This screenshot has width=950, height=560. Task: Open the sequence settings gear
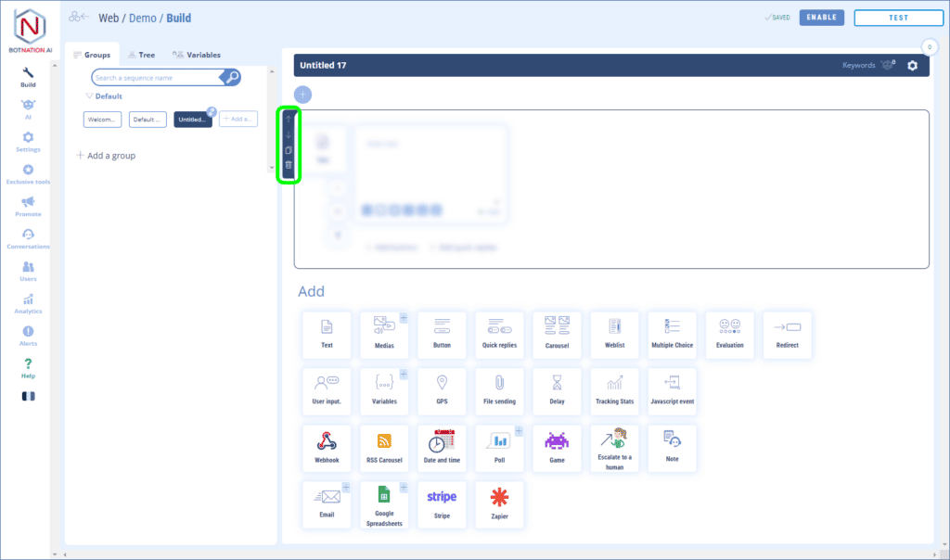pos(912,65)
